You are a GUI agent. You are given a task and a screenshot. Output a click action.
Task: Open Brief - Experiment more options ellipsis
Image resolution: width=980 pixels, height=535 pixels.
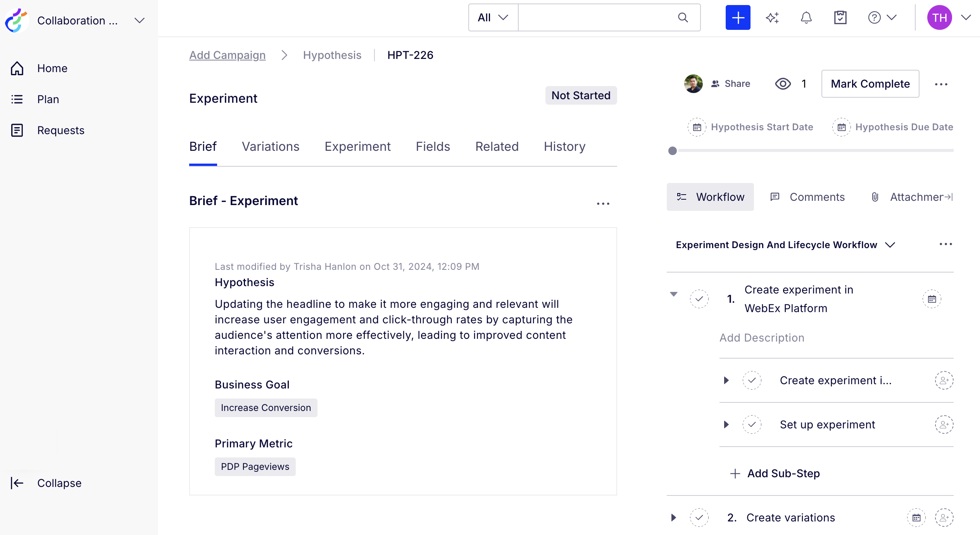pos(603,204)
